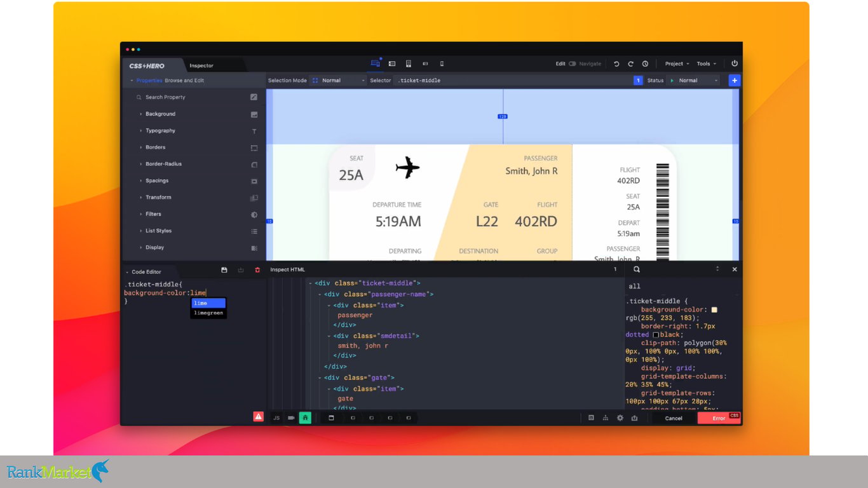Select the tablet landscape viewport icon
Image resolution: width=868 pixels, height=488 pixels.
[392, 64]
